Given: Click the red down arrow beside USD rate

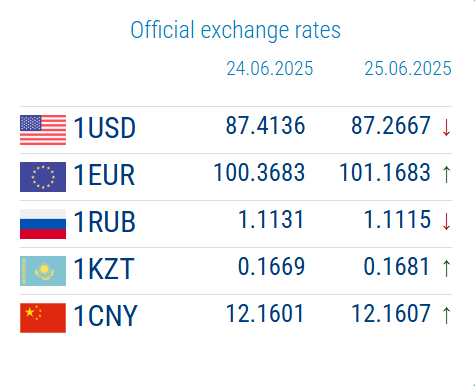Looking at the screenshot, I should click(446, 128).
